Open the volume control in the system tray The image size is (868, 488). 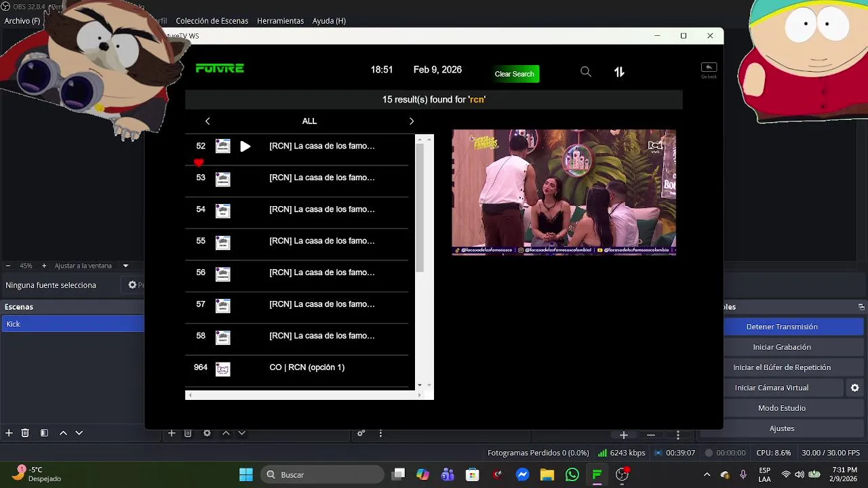(800, 474)
